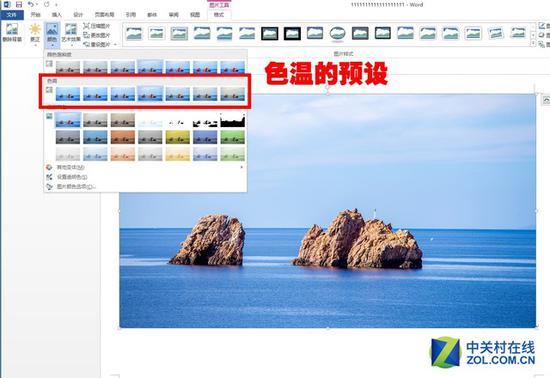This screenshot has width=550, height=378.
Task: Open the File (文件) tab
Action: tap(12, 15)
